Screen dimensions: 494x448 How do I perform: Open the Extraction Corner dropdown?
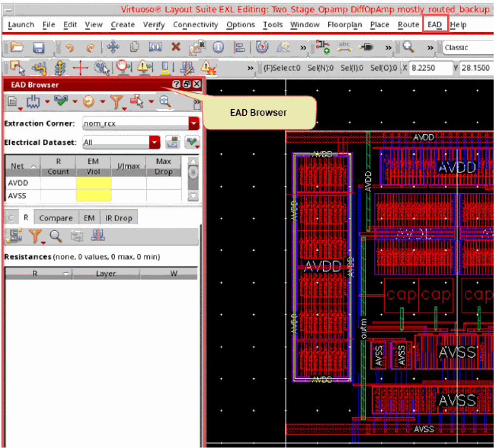pyautogui.click(x=194, y=123)
